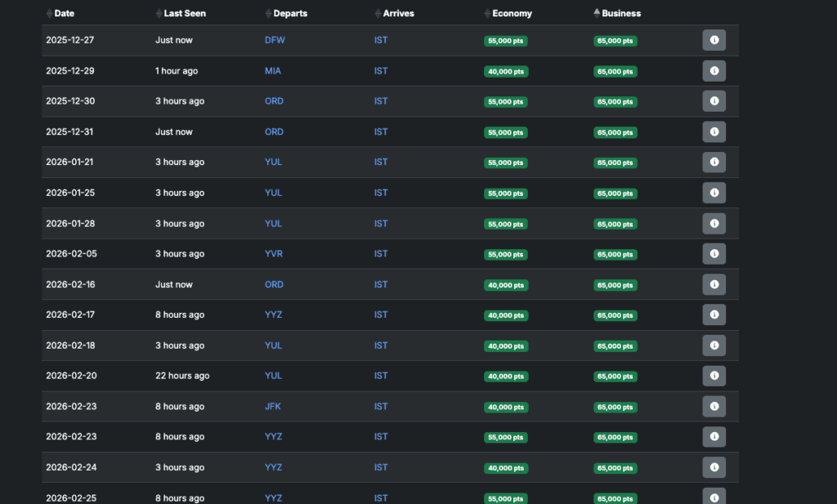Sort by the Arrives column header
837x504 pixels.
[398, 13]
